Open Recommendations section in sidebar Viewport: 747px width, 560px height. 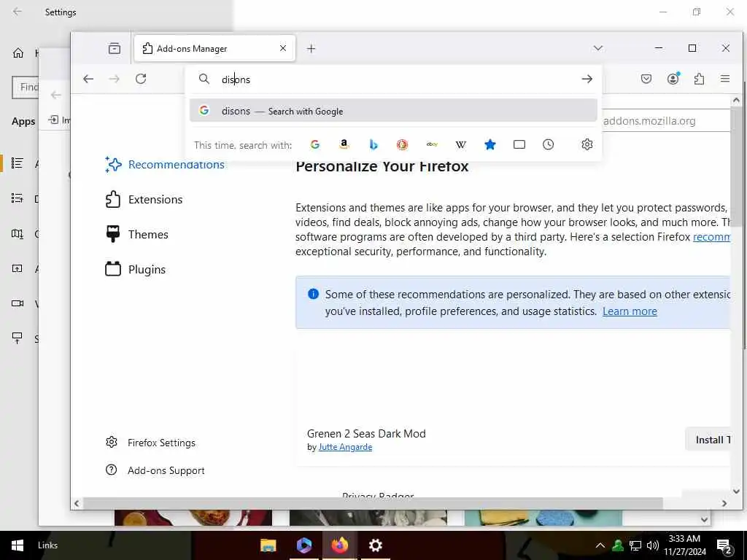pos(165,164)
